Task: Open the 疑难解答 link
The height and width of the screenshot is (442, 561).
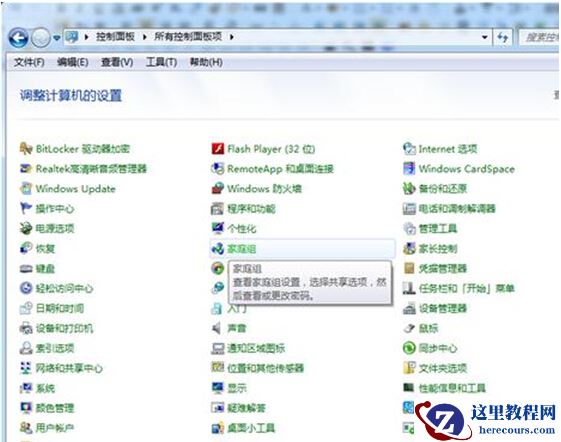Action: click(247, 408)
